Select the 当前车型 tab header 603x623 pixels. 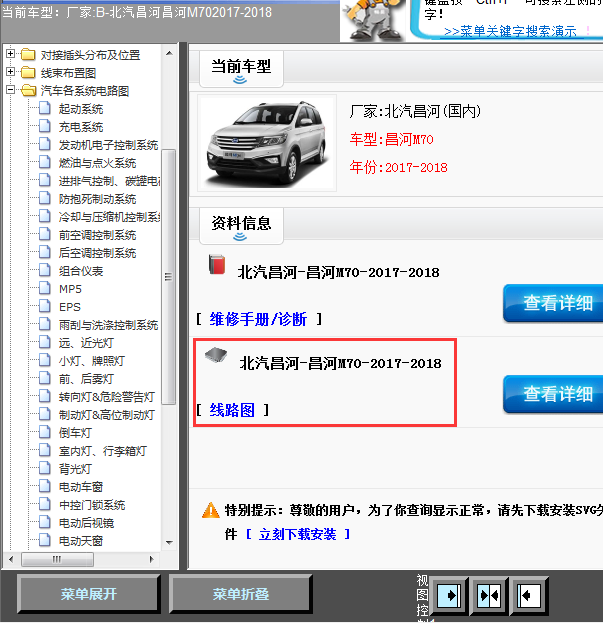(241, 68)
